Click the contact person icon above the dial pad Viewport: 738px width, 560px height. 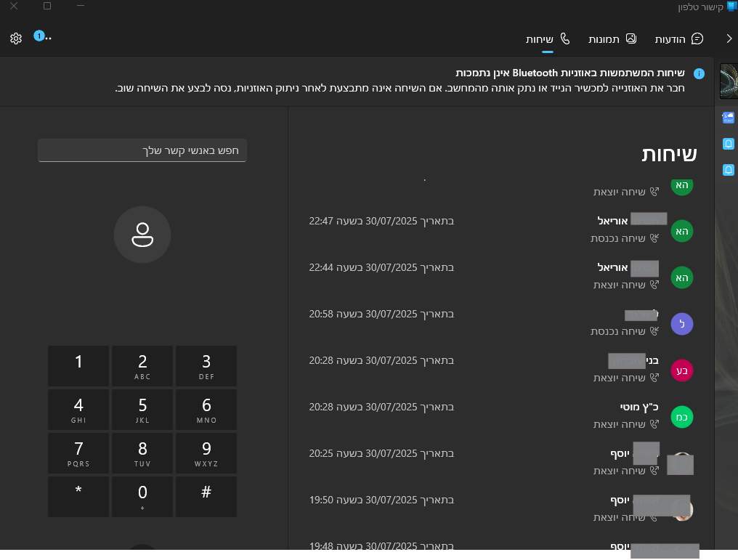(x=142, y=234)
